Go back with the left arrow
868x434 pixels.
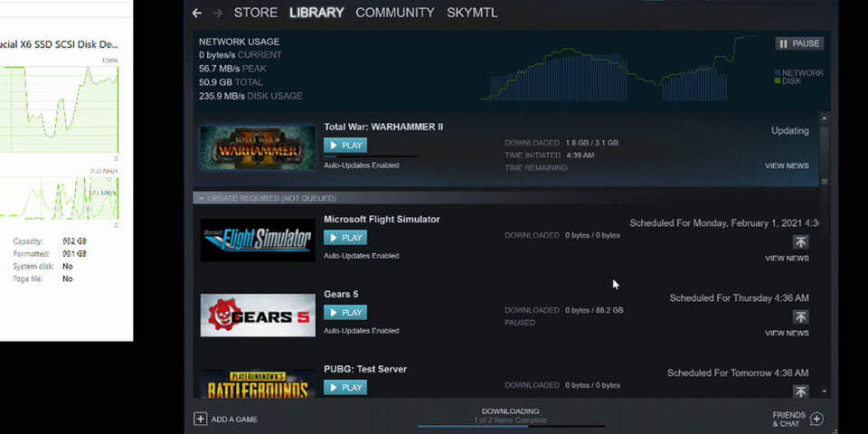196,13
